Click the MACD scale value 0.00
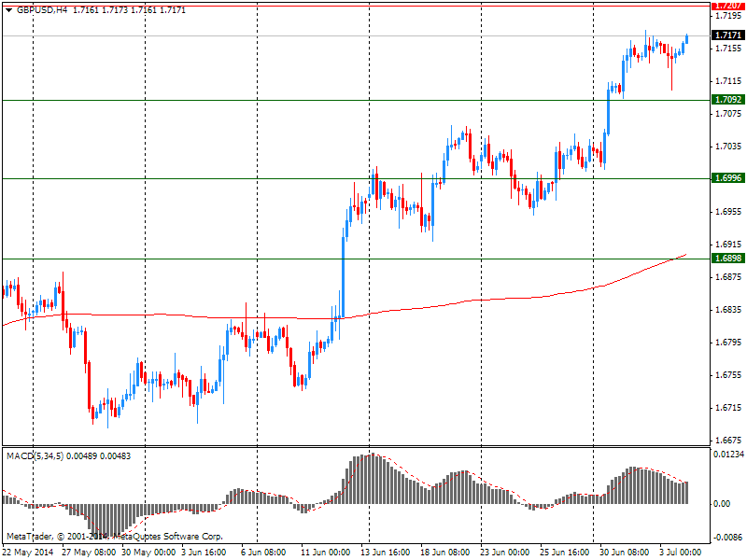 point(723,504)
